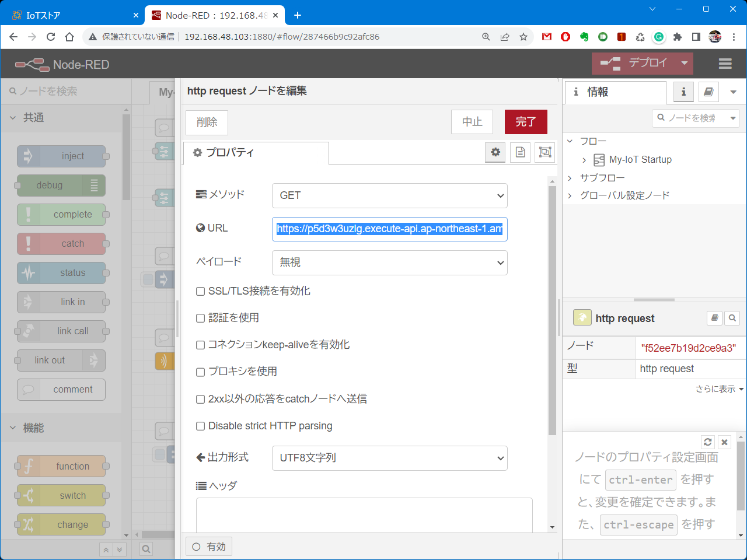
Task: Open the Gmail extension icon
Action: [547, 37]
